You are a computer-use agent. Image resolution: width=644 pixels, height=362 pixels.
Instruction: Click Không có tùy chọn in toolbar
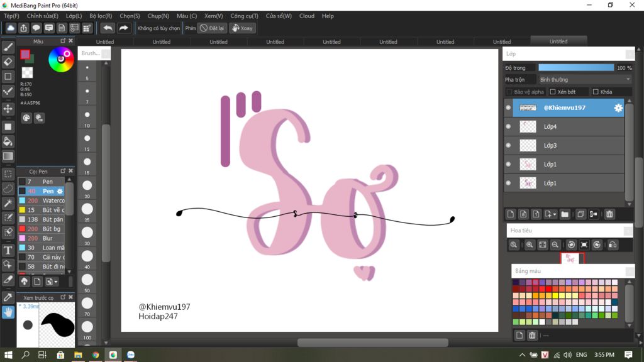[158, 28]
